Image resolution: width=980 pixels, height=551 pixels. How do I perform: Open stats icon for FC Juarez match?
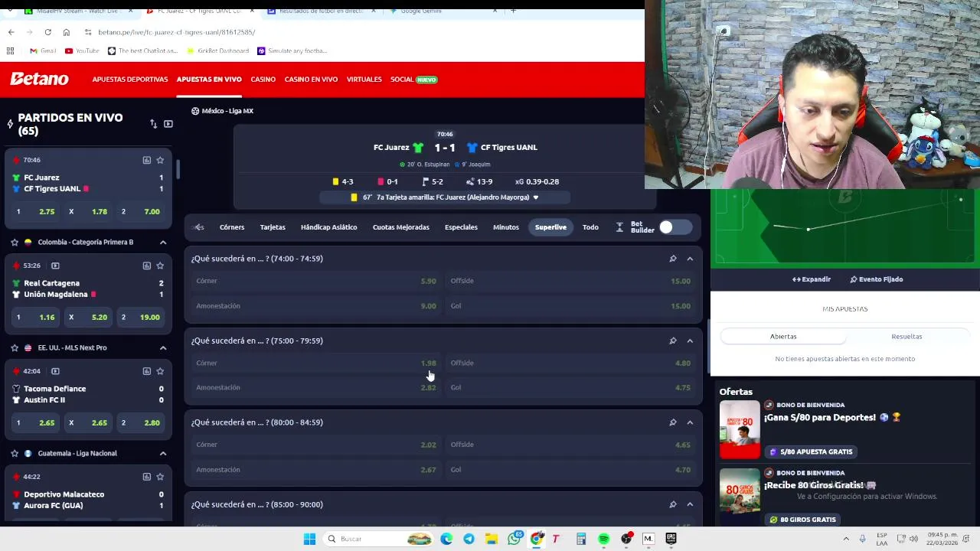146,160
